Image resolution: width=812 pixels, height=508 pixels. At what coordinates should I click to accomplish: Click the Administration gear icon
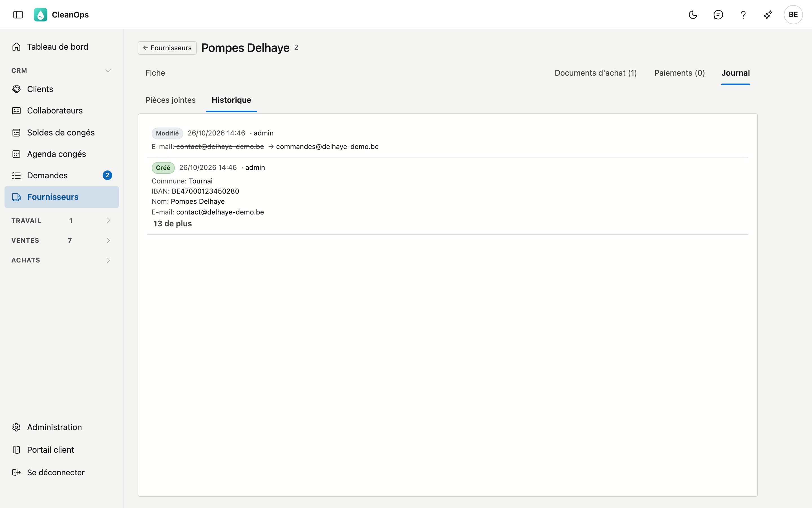click(x=16, y=427)
